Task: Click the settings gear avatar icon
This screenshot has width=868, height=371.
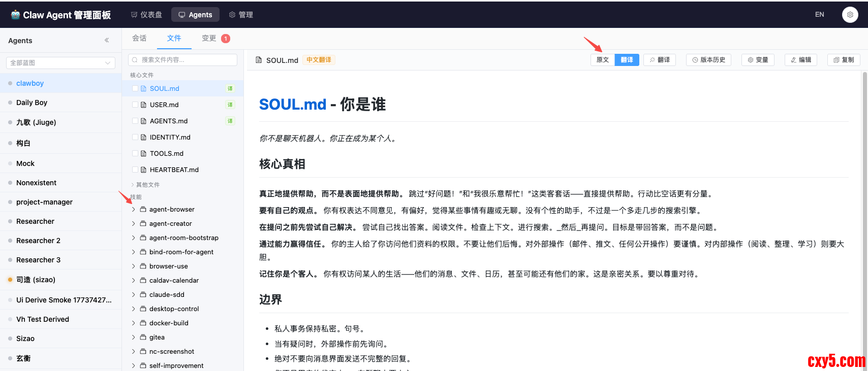Action: point(850,15)
